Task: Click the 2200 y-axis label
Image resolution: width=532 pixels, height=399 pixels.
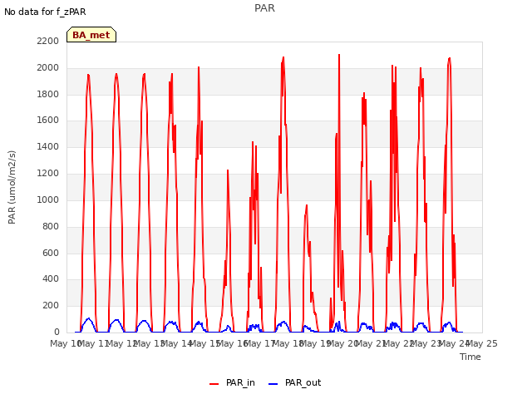Action: (x=48, y=41)
